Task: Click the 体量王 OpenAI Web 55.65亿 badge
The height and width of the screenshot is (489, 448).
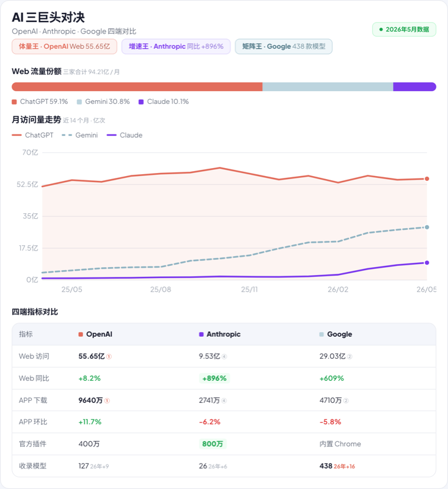Action: tap(65, 46)
